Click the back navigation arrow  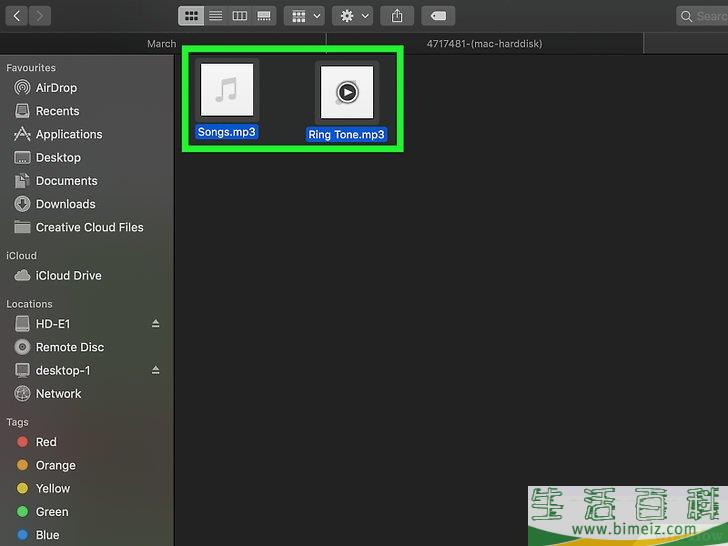click(17, 16)
